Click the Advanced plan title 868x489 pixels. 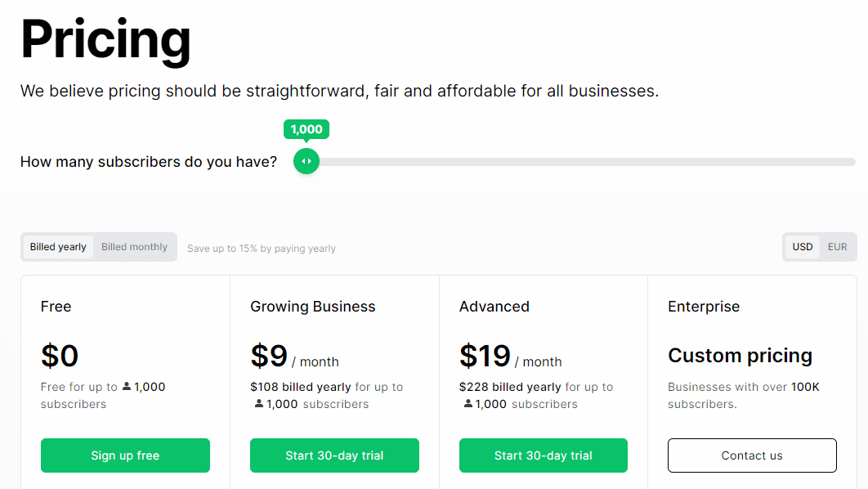tap(494, 307)
